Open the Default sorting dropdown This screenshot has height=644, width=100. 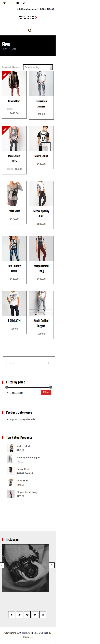(38, 67)
